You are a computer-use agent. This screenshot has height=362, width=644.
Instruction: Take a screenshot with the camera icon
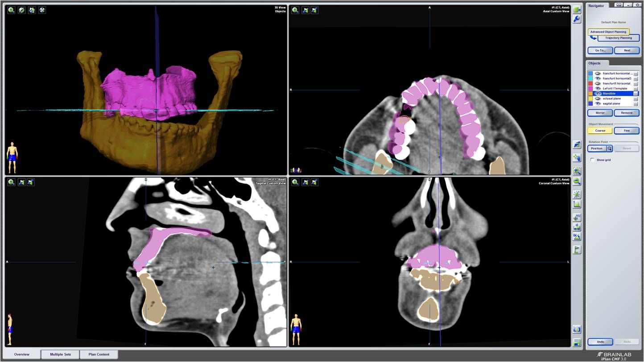[x=577, y=329]
